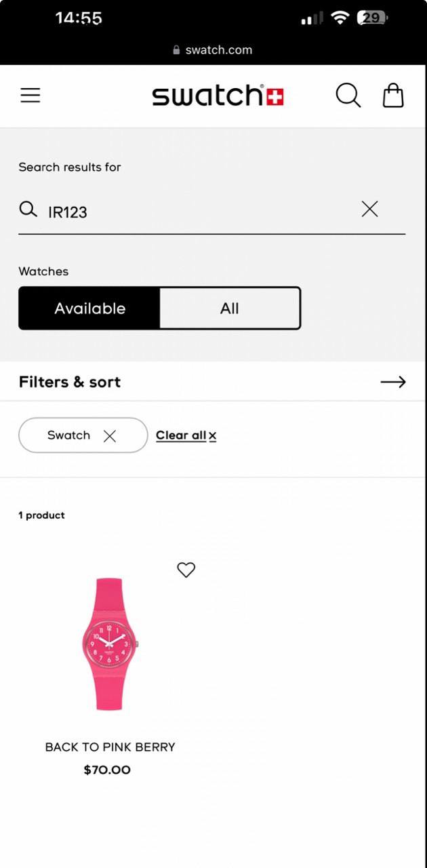The width and height of the screenshot is (427, 868).
Task: Switch to All watches
Action: click(x=230, y=309)
